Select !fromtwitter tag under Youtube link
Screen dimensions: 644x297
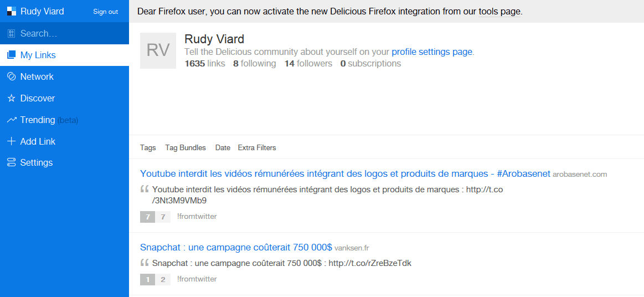pos(197,217)
